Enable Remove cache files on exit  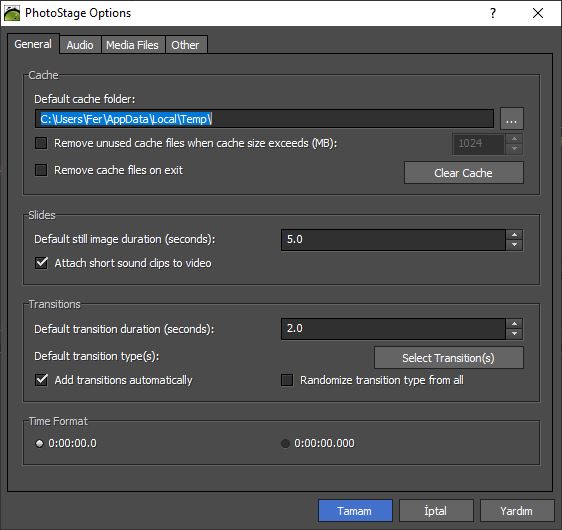coord(41,170)
